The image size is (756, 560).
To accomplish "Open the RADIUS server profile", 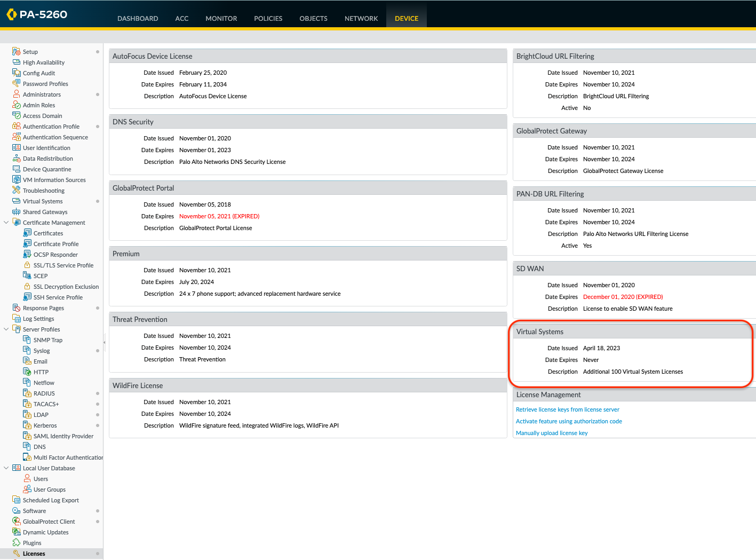I will 44,393.
